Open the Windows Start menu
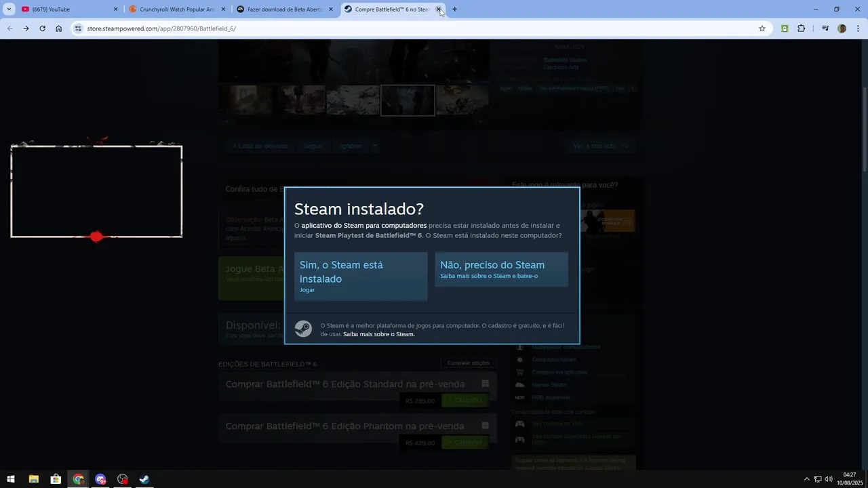Image resolution: width=868 pixels, height=488 pixels. (x=11, y=479)
